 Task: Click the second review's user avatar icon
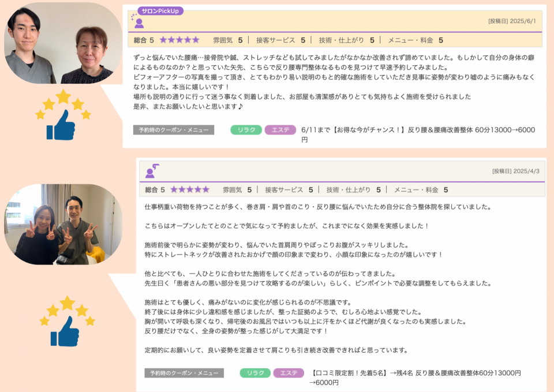click(152, 171)
